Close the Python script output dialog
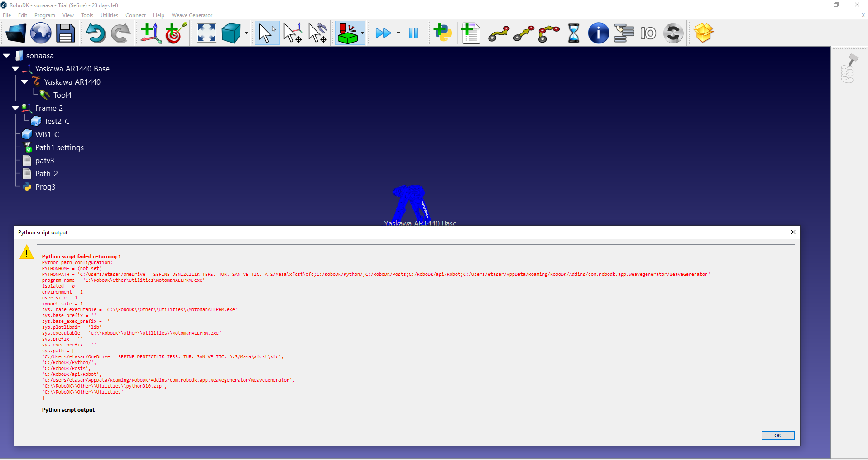This screenshot has width=868, height=460. pos(793,232)
